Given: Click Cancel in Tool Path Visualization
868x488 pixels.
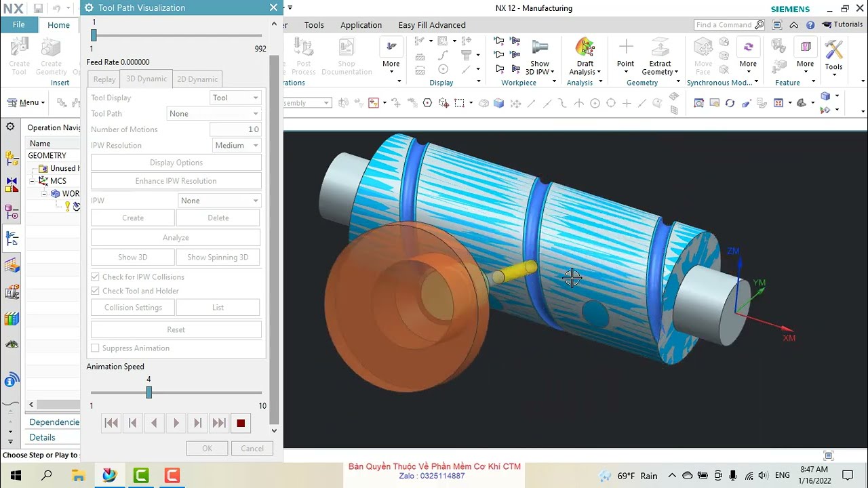Looking at the screenshot, I should click(252, 448).
